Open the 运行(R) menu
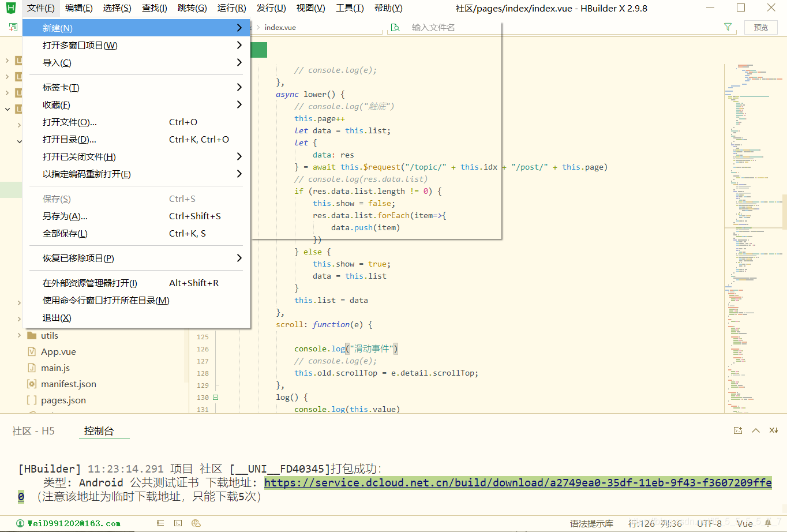Viewport: 787px width, 532px height. [232, 8]
